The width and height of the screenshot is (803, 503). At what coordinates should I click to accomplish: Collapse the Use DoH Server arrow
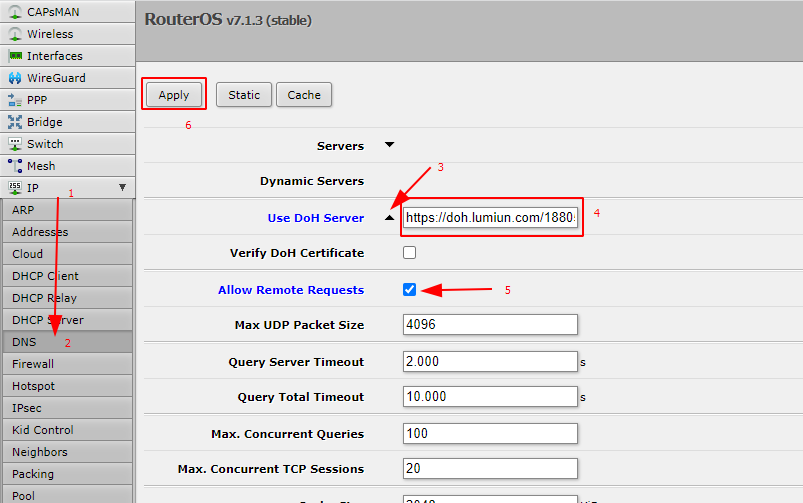tap(389, 218)
